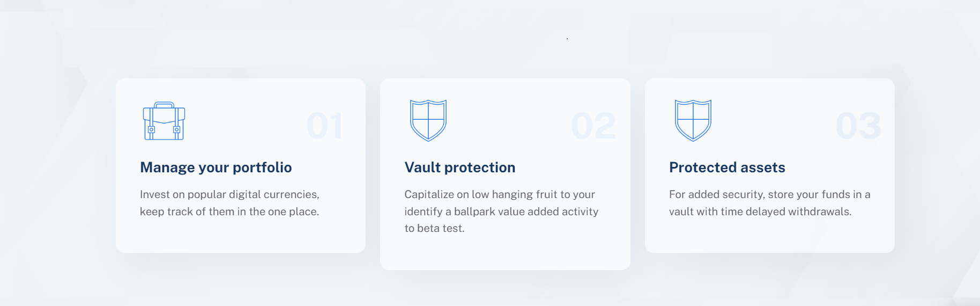
Task: Click the "to beta test." line
Action: pos(434,228)
